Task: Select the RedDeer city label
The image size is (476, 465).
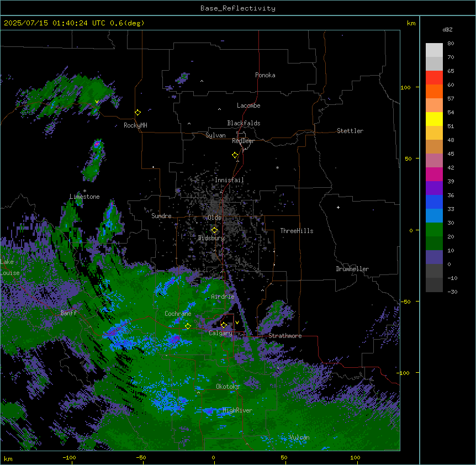Action: [243, 141]
